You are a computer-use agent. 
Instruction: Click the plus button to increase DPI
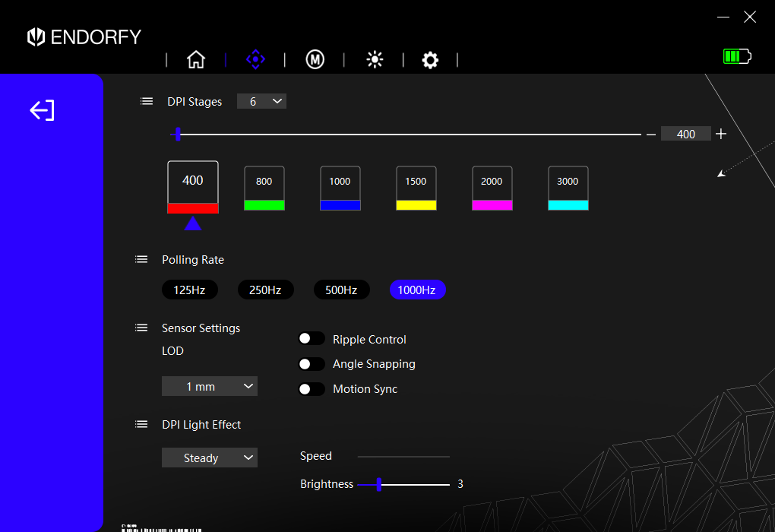pos(721,134)
